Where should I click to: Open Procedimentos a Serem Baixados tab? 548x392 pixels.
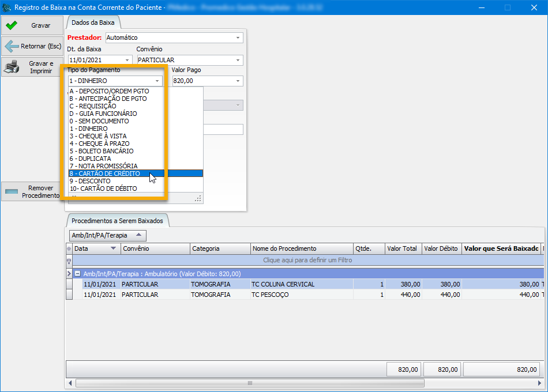point(117,221)
